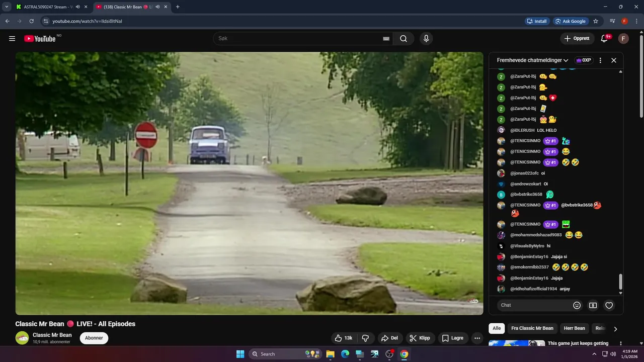Close the ASTRAL5090247 Stream tab
The height and width of the screenshot is (362, 644).
(86, 7)
